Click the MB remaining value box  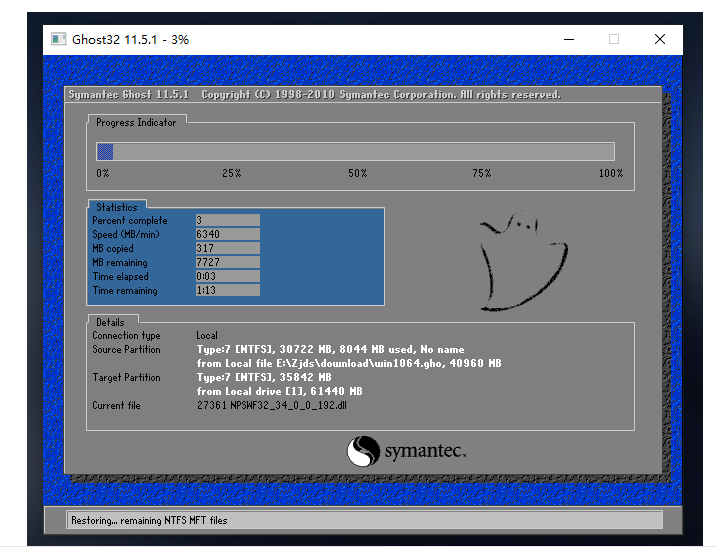point(227,262)
